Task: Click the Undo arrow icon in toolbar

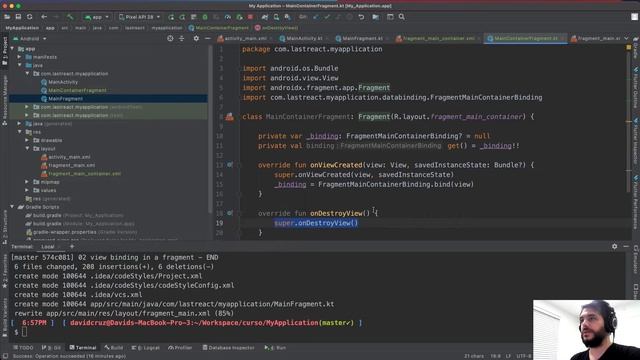Action: (x=361, y=17)
